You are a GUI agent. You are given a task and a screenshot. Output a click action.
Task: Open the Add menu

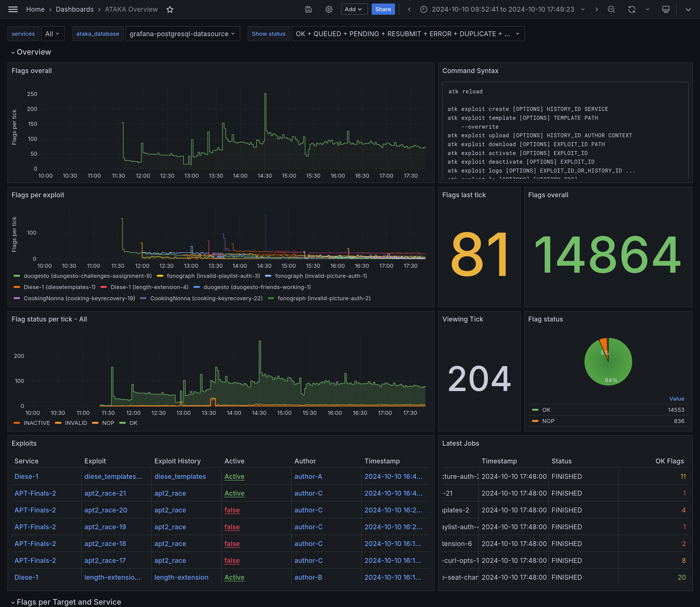tap(354, 10)
